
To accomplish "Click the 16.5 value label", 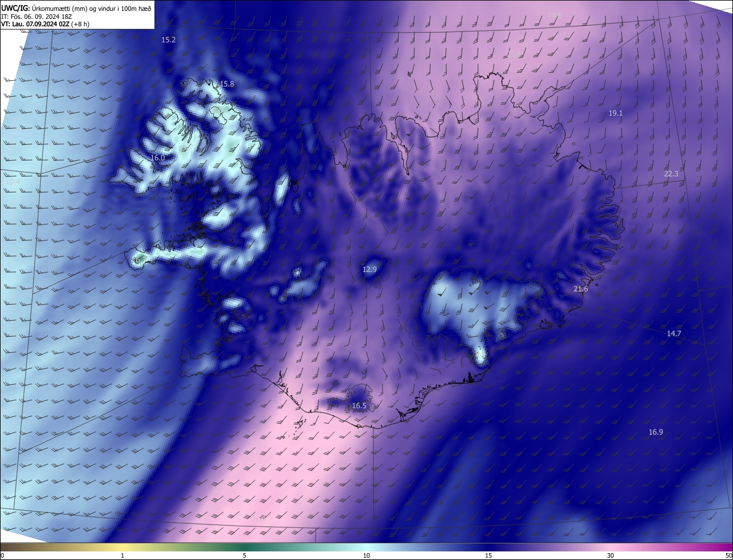I will click(359, 406).
